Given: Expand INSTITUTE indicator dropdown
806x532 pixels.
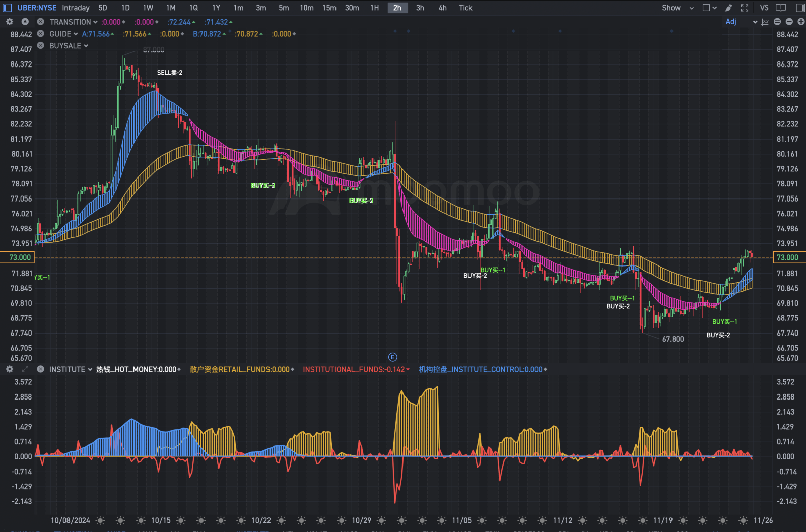Looking at the screenshot, I should coord(90,369).
